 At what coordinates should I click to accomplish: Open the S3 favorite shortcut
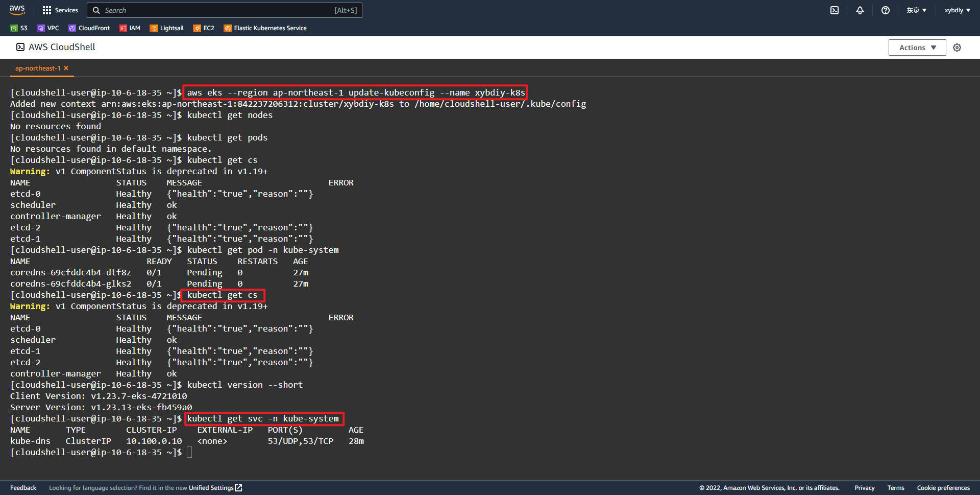(x=19, y=28)
